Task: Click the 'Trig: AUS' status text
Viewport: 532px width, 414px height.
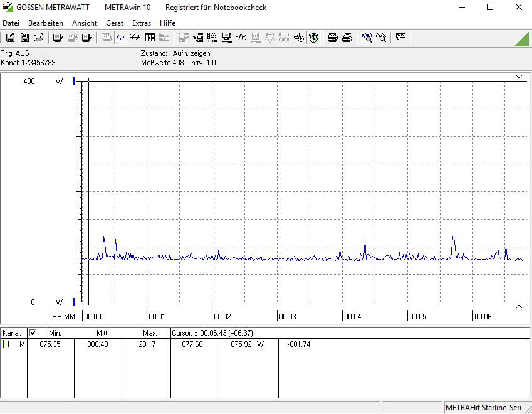Action: coord(15,53)
